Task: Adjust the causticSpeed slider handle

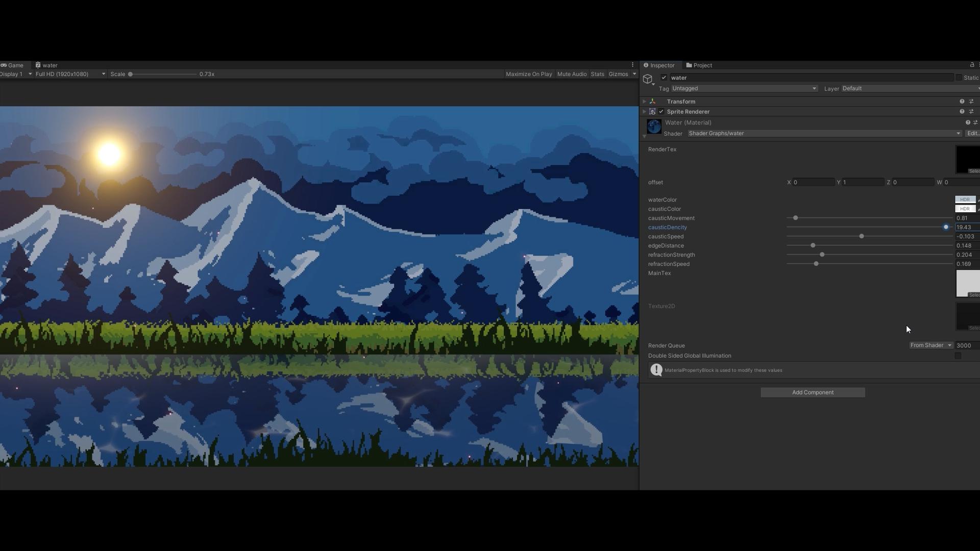Action: point(862,236)
